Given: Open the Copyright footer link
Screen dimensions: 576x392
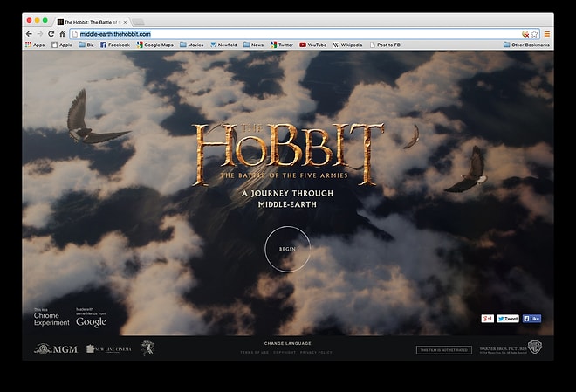Looking at the screenshot, I should pyautogui.click(x=285, y=353).
